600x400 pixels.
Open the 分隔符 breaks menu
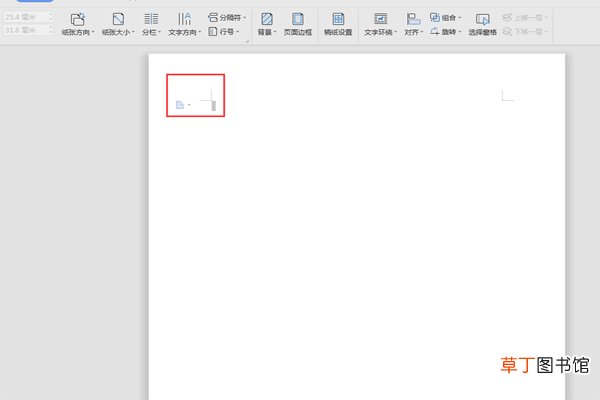227,18
